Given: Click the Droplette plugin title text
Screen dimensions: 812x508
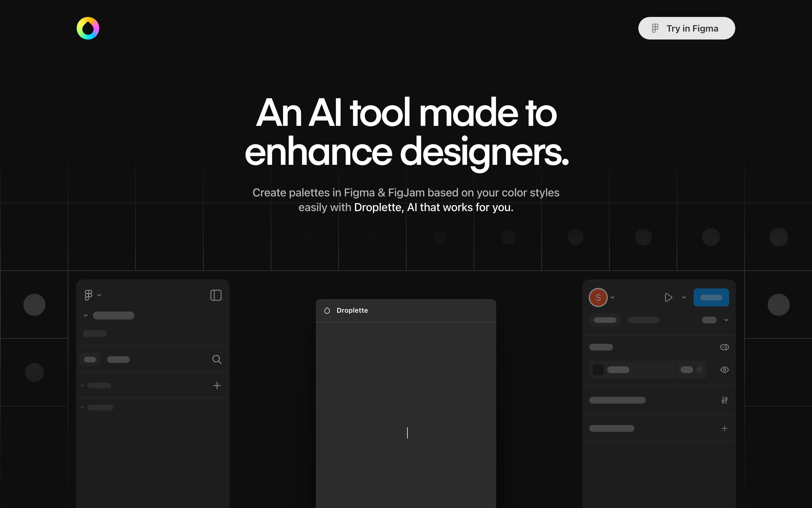Looking at the screenshot, I should coord(352,310).
